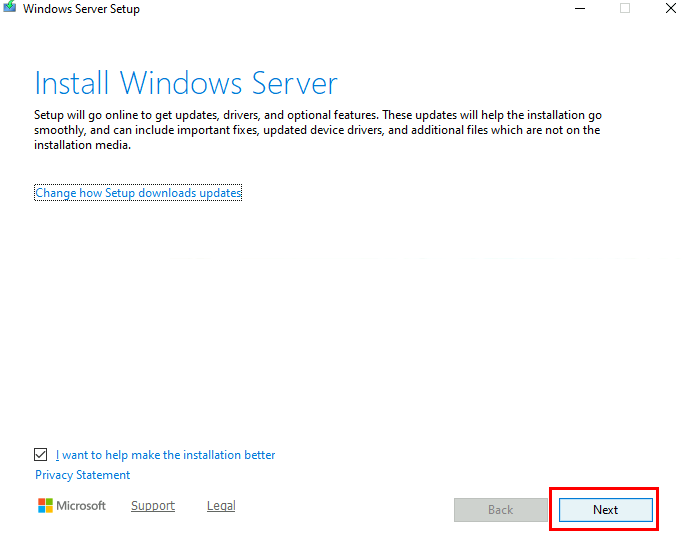Click the greyed-out Back button
687x541 pixels.
click(x=500, y=509)
